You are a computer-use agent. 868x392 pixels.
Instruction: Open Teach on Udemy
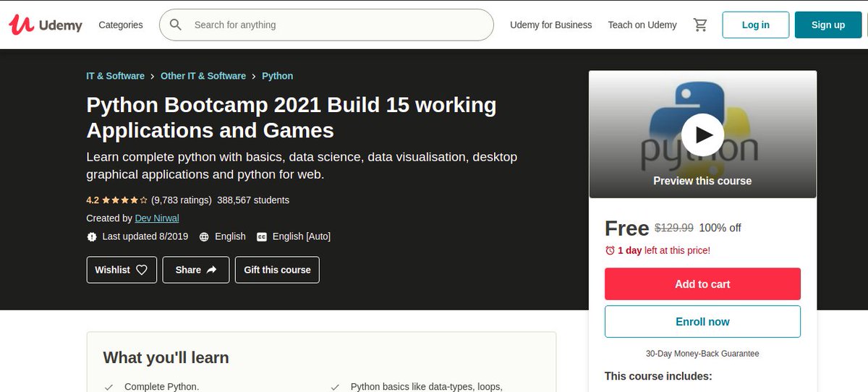click(x=642, y=25)
